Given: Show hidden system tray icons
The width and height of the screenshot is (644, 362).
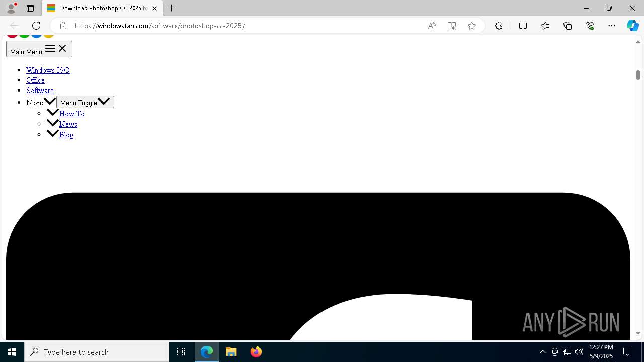Looking at the screenshot, I should (543, 352).
